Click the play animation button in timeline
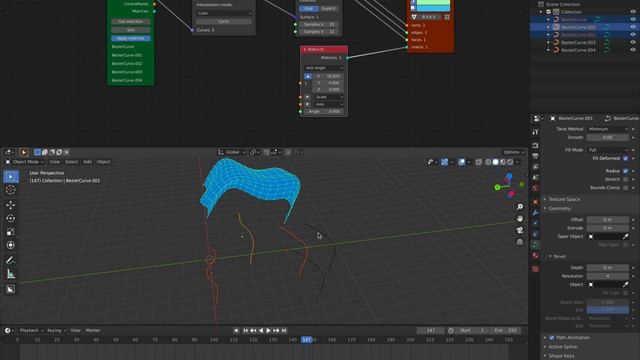The width and height of the screenshot is (640, 360). (268, 331)
